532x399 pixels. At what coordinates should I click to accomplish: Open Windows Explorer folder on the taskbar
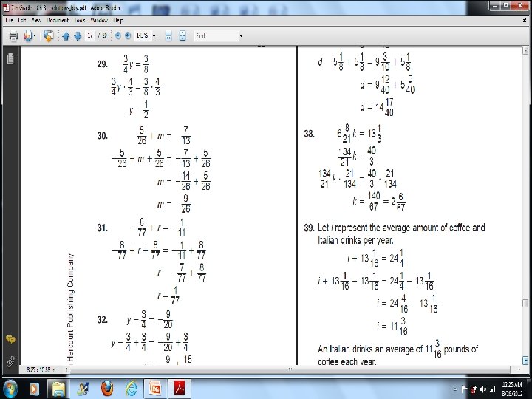coord(58,389)
